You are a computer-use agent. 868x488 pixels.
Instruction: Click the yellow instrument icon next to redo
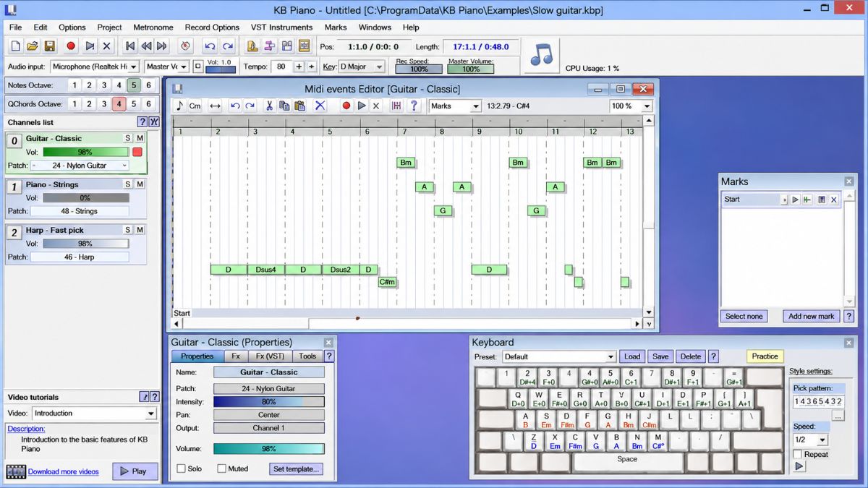click(252, 46)
